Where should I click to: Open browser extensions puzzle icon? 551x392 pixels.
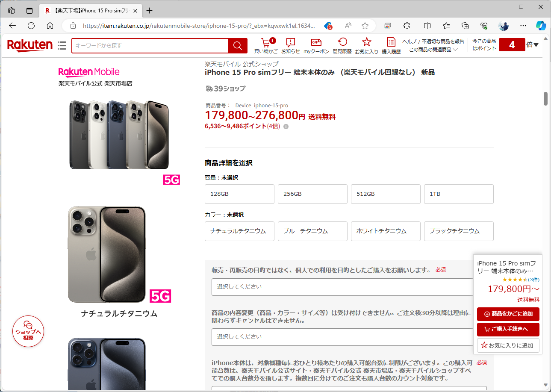click(407, 26)
